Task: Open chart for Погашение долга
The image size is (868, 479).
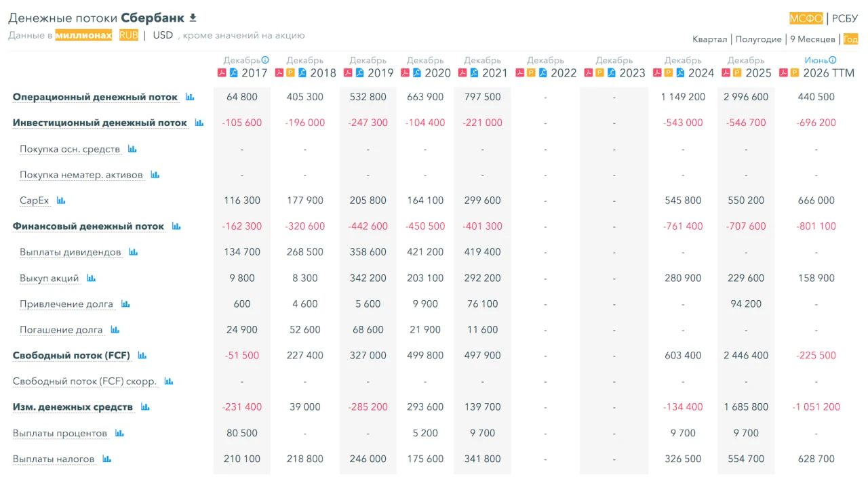Action: 115,329
